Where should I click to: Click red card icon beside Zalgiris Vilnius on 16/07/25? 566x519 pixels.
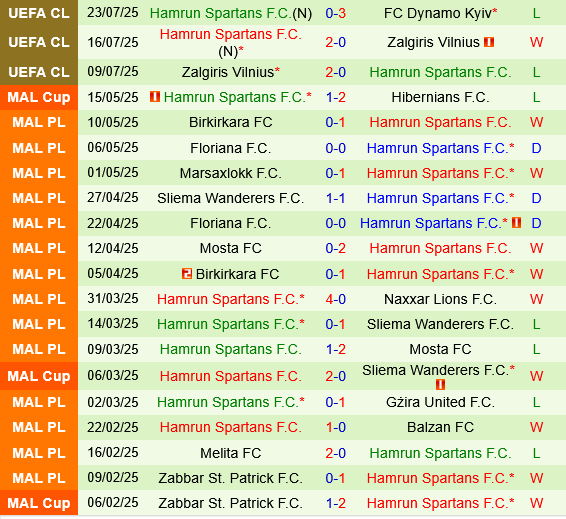coord(489,42)
